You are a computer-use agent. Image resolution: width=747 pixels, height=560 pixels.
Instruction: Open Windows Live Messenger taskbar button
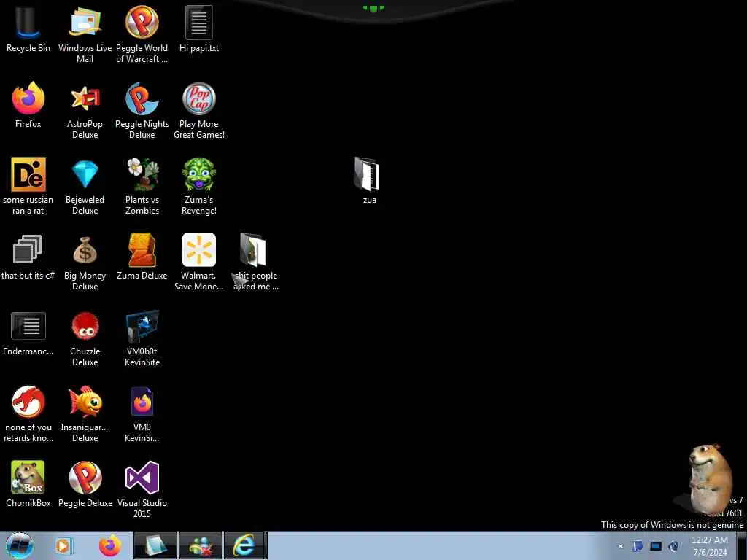point(201,545)
